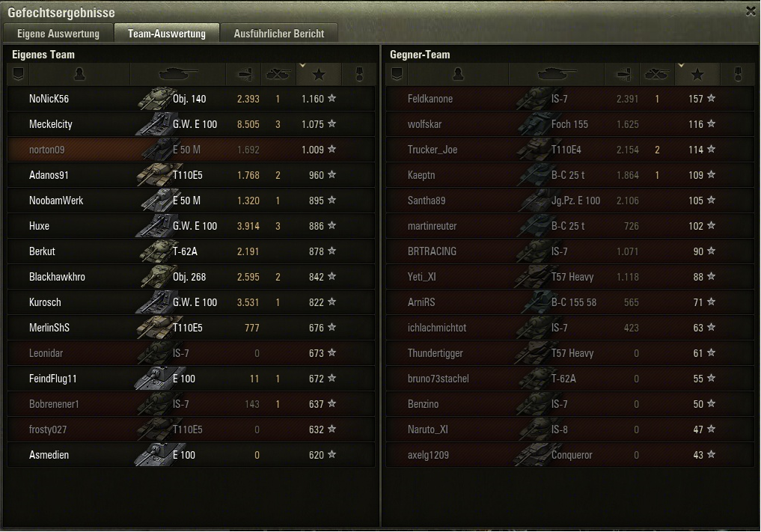Sort own team by experience star icon
761x532 pixels.
click(319, 74)
